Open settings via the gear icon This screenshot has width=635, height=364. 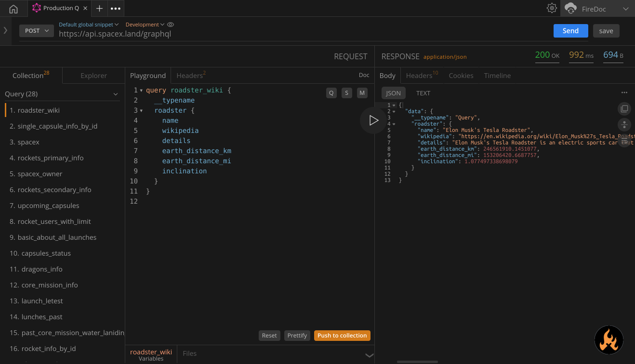[x=552, y=8]
